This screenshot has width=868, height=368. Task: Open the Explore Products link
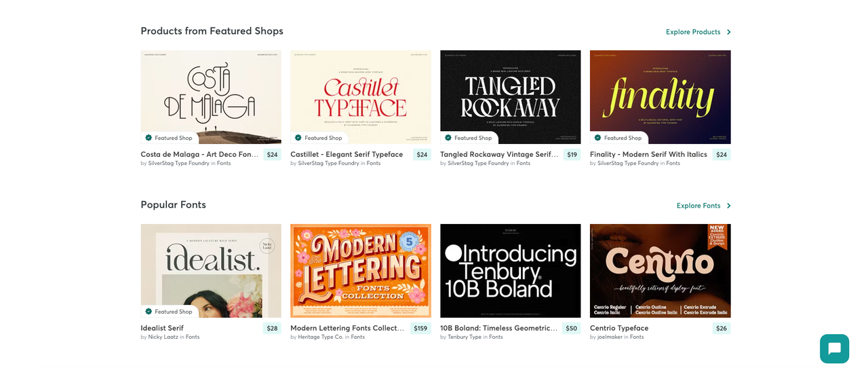tap(692, 32)
